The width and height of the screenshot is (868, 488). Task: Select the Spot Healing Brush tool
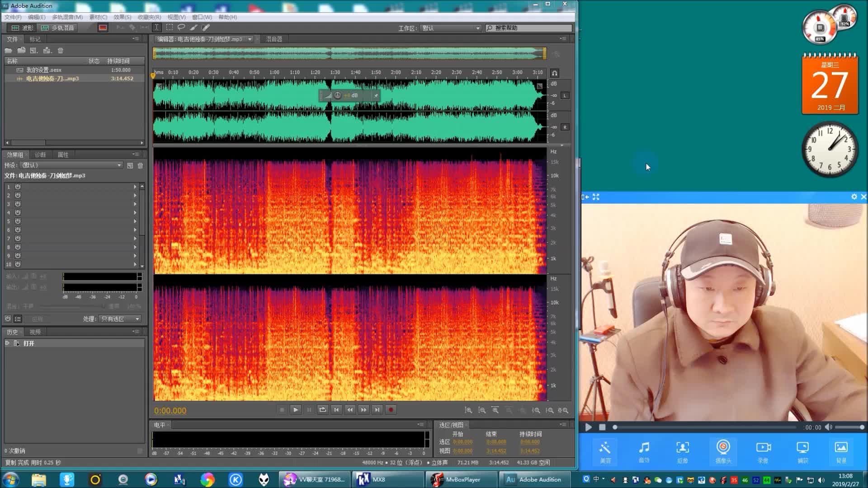point(206,28)
